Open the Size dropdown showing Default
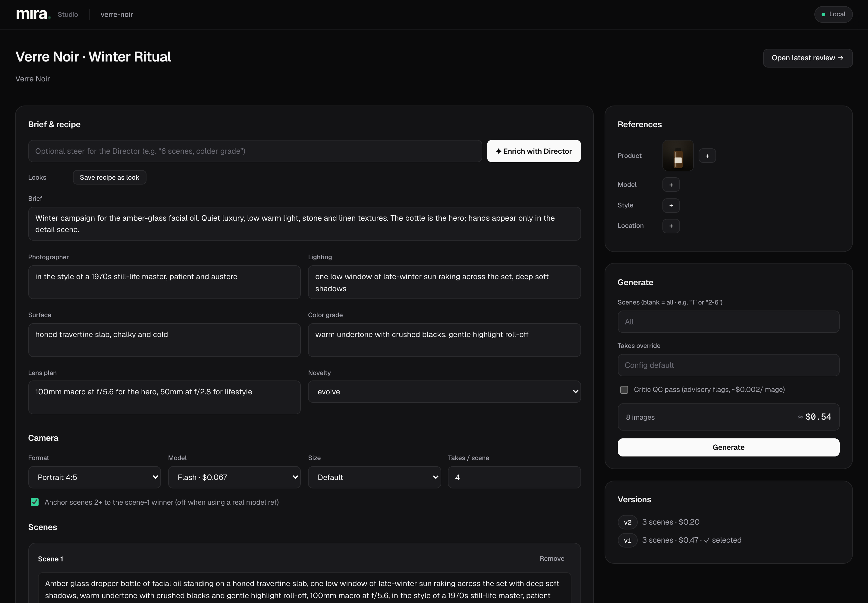868x603 pixels. (374, 477)
